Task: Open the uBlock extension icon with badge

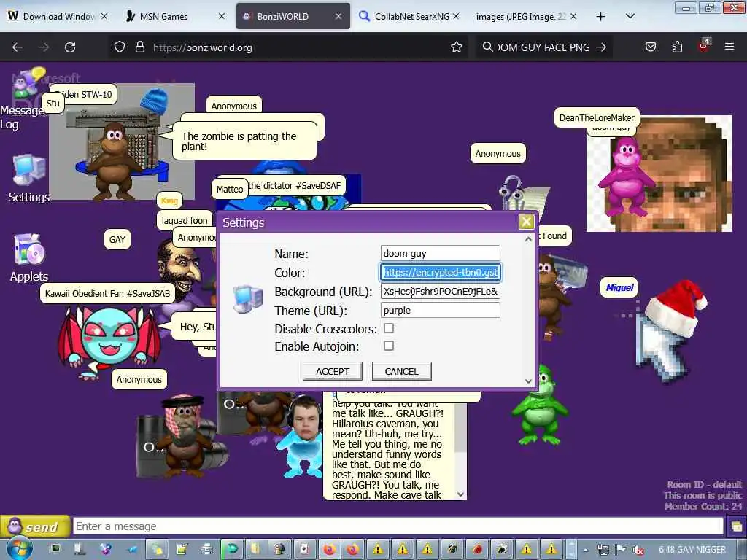Action: pyautogui.click(x=704, y=46)
